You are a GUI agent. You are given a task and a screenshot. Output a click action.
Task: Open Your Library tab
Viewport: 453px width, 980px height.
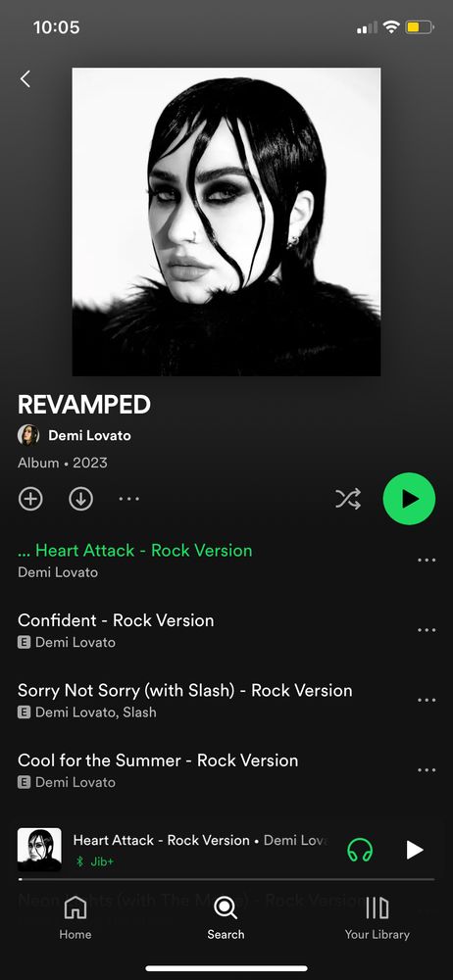[377, 917]
